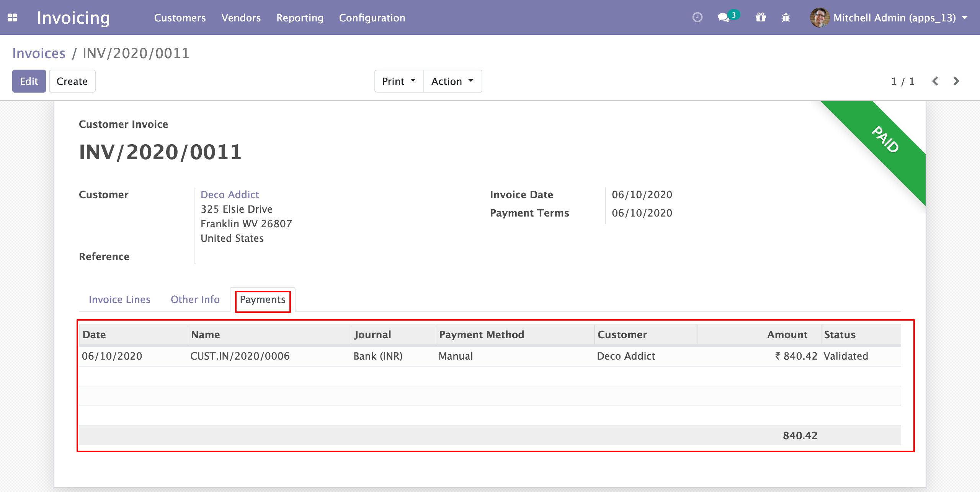
Task: Click the Invoice Date value 06/10/2020
Action: (642, 194)
